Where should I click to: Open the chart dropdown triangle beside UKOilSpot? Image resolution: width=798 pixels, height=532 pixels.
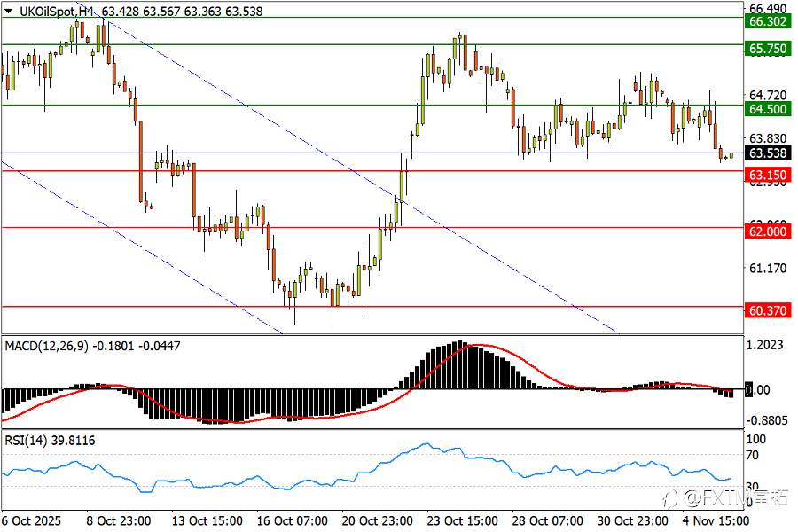tap(9, 11)
